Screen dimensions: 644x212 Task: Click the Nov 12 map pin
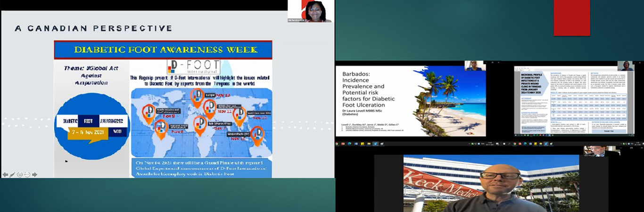[257, 137]
